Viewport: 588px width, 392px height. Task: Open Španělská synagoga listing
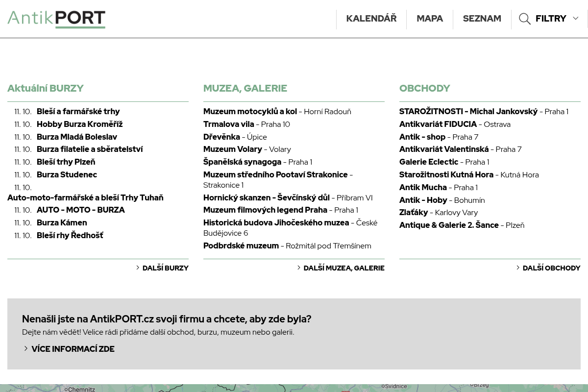[x=243, y=162]
